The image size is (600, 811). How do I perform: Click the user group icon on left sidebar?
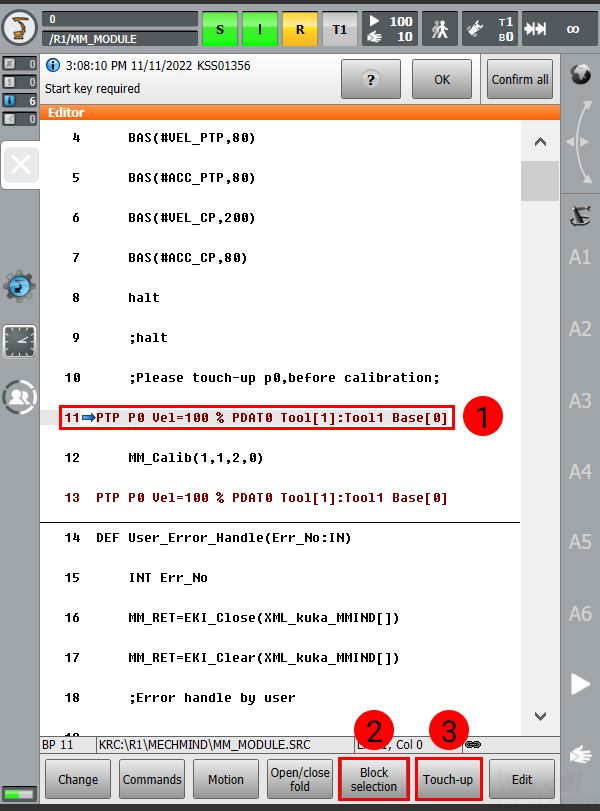click(x=19, y=397)
